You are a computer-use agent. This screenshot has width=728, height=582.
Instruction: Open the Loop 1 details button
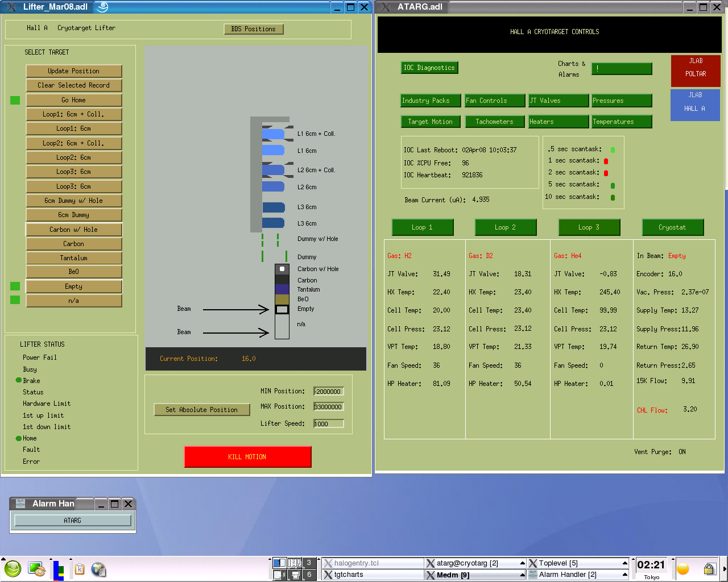click(423, 227)
